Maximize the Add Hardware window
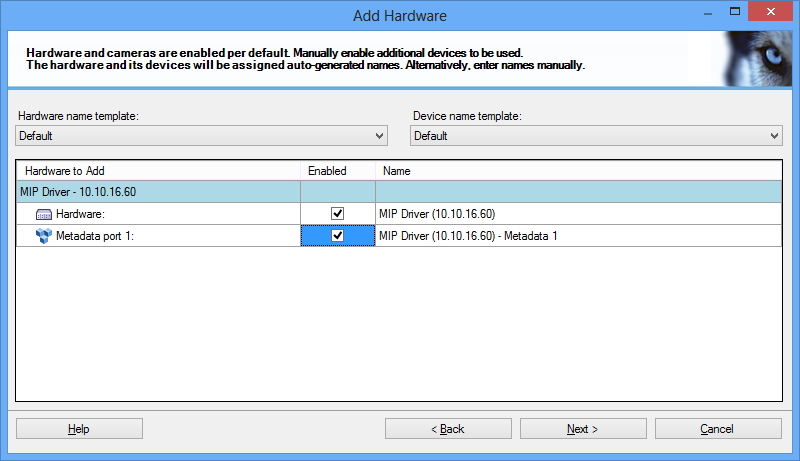This screenshot has height=461, width=800. tap(735, 11)
